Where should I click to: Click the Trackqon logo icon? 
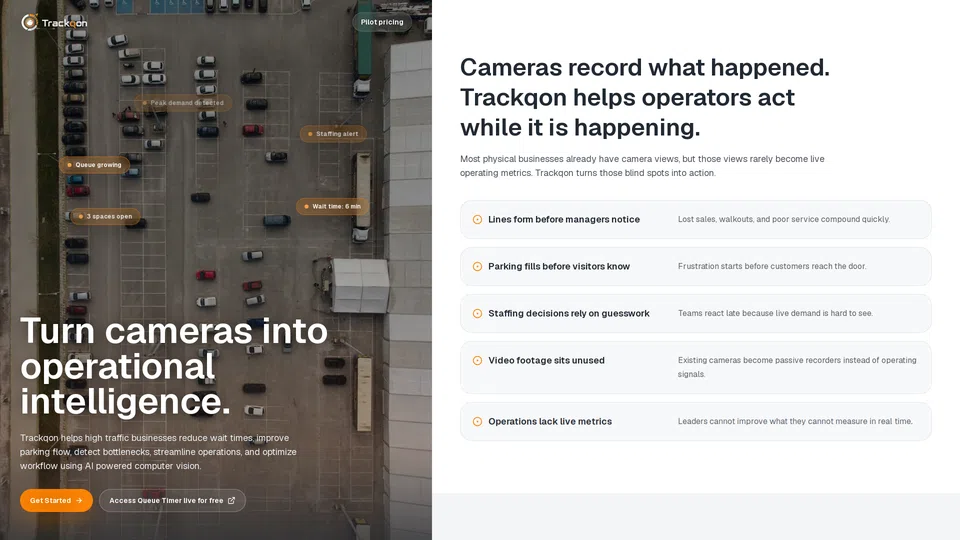[29, 23]
